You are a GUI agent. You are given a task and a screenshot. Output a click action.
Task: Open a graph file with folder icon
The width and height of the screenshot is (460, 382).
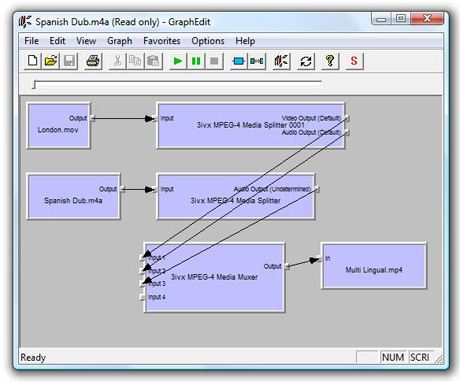point(51,61)
